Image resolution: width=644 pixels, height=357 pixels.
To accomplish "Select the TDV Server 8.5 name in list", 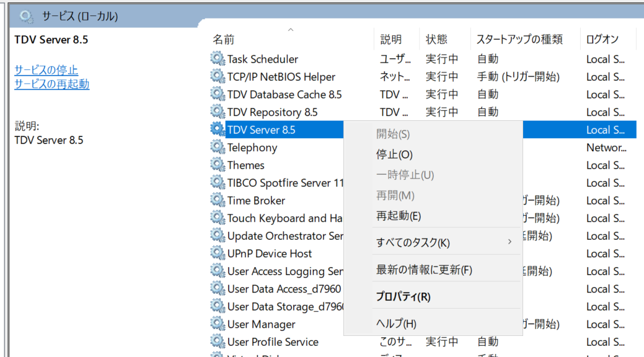I will 261,130.
